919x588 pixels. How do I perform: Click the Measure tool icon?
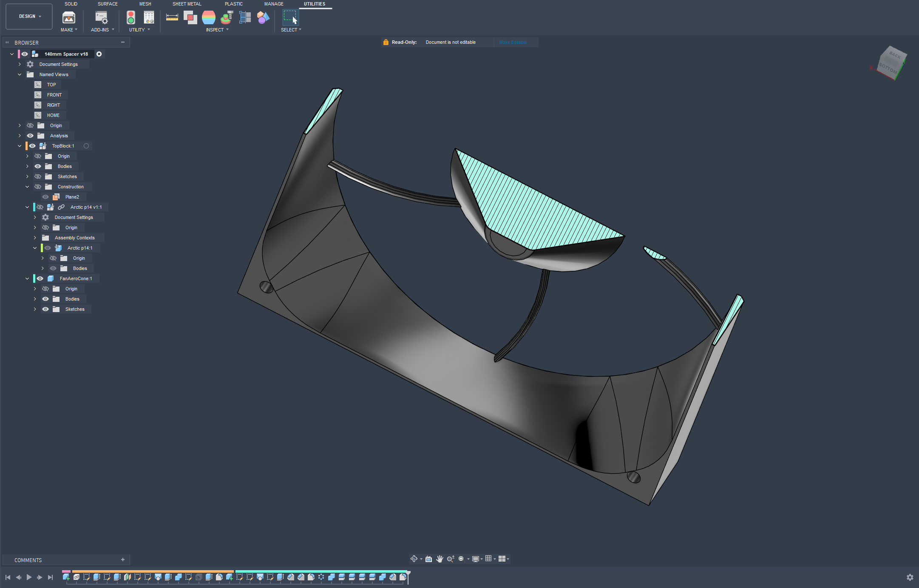point(172,17)
